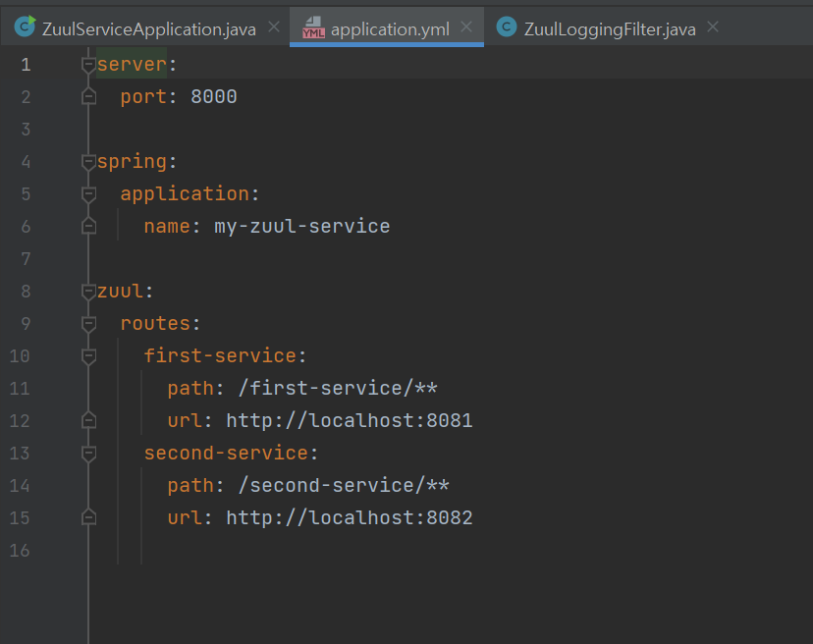Click the http://localhost:8081 url value
The height and width of the screenshot is (644, 813).
350,420
